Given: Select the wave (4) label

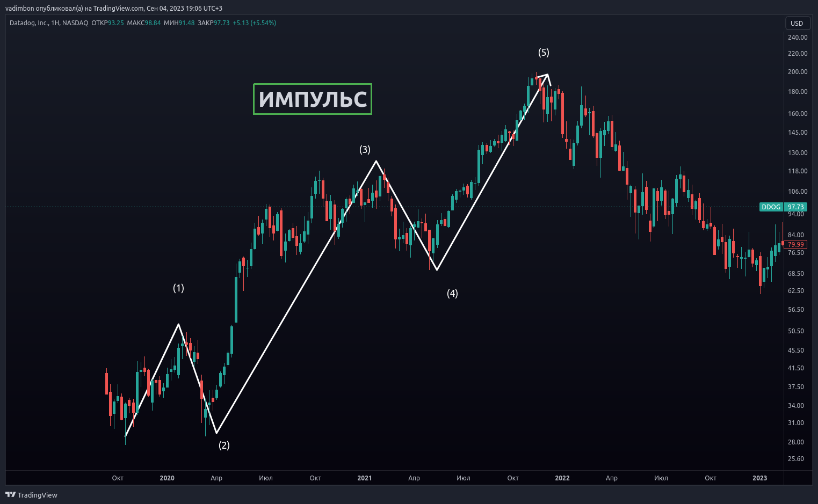Looking at the screenshot, I should point(452,293).
